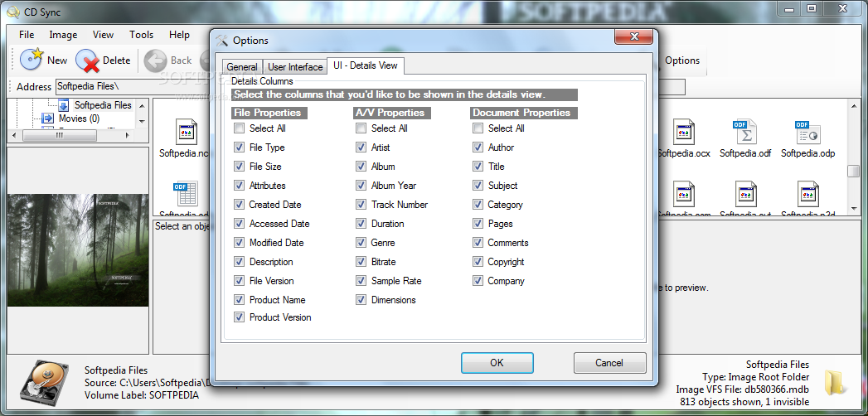Viewport: 868px width, 416px height.
Task: Uncheck the Album Year checkbox
Action: 361,186
